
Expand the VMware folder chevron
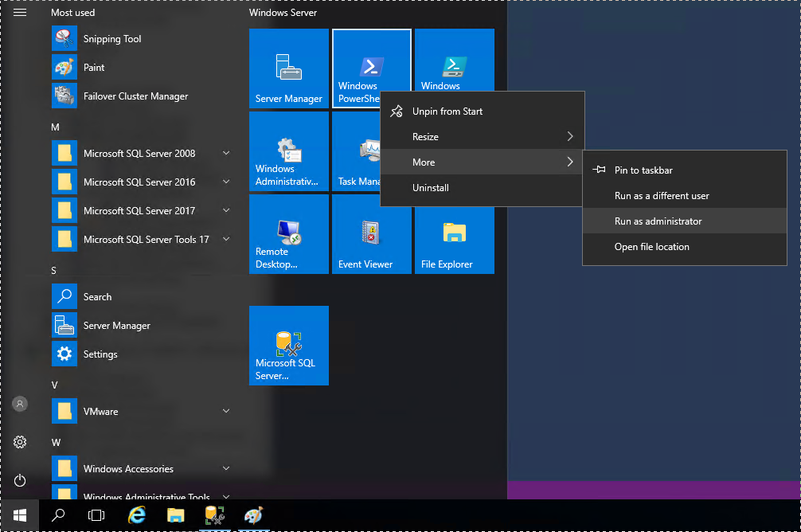point(226,411)
